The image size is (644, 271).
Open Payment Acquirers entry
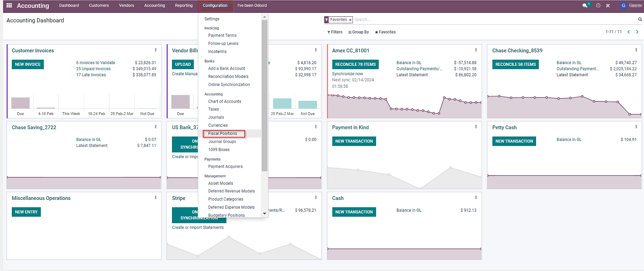(225, 167)
